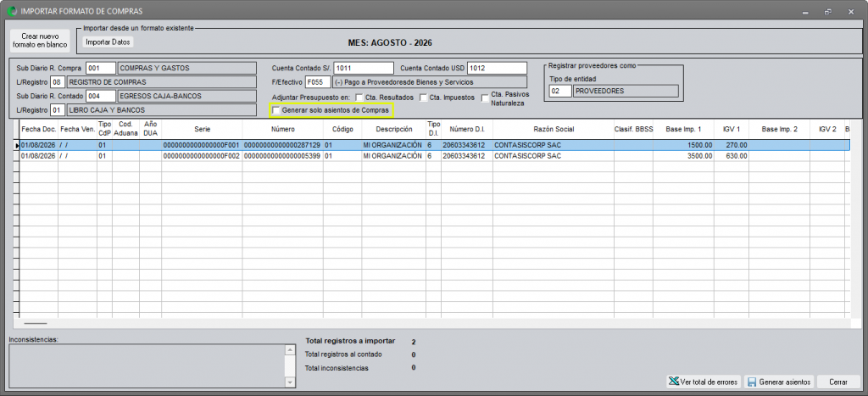Click the Año DUA column header

pos(151,129)
